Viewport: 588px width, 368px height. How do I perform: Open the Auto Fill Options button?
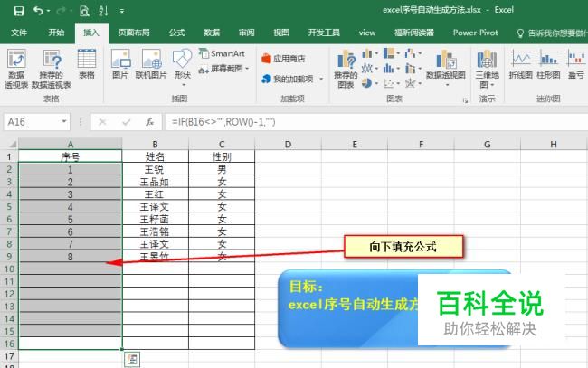(x=132, y=360)
